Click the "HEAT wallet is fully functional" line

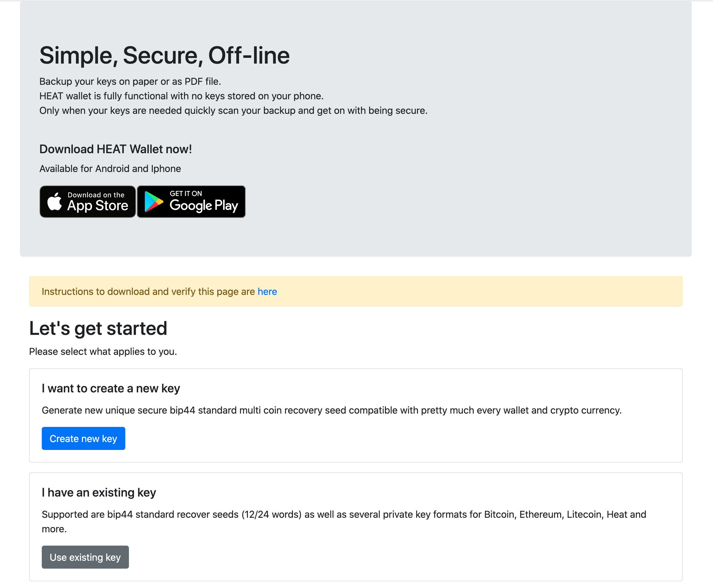[x=182, y=96]
